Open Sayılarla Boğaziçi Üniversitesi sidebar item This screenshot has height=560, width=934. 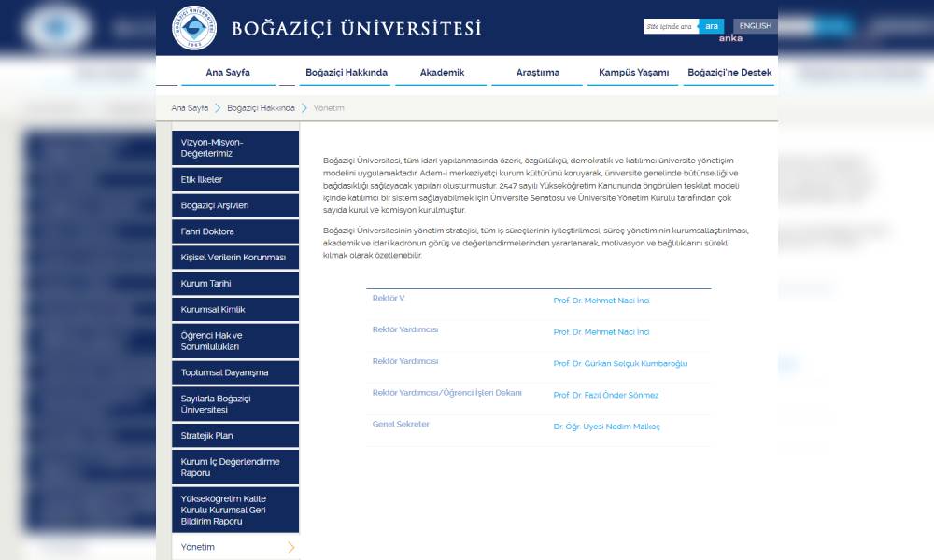click(235, 404)
